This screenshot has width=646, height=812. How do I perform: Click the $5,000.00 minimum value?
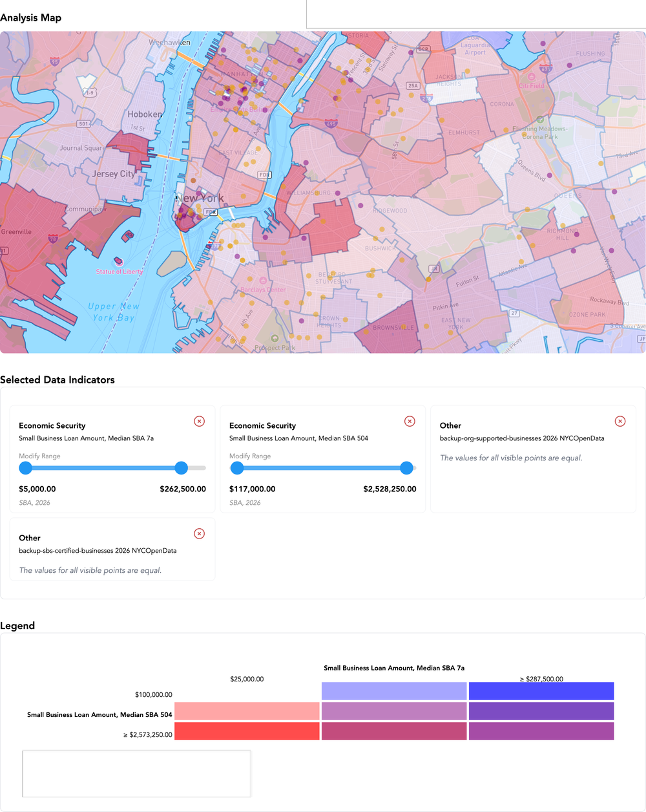tap(37, 489)
